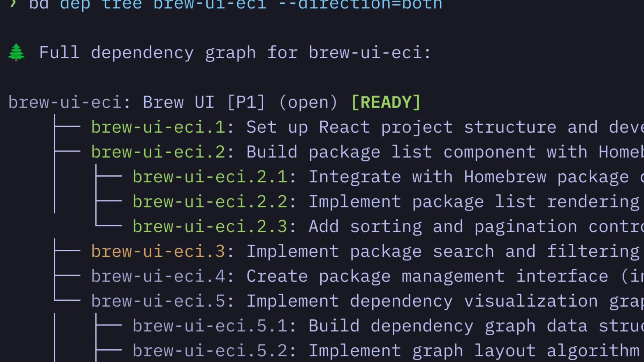The height and width of the screenshot is (362, 644).
Task: Select the brew-ui-eci.2.1 issue ID
Action: (210, 177)
